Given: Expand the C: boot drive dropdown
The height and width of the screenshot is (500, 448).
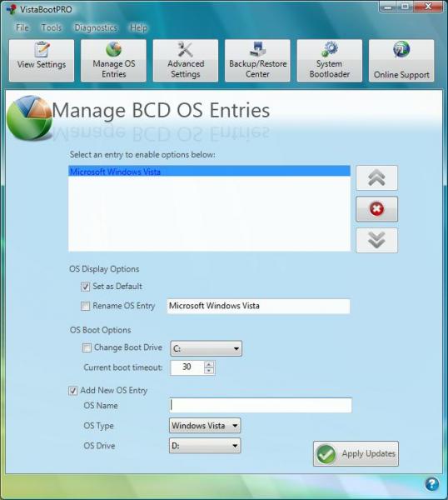Looking at the screenshot, I should (206, 348).
